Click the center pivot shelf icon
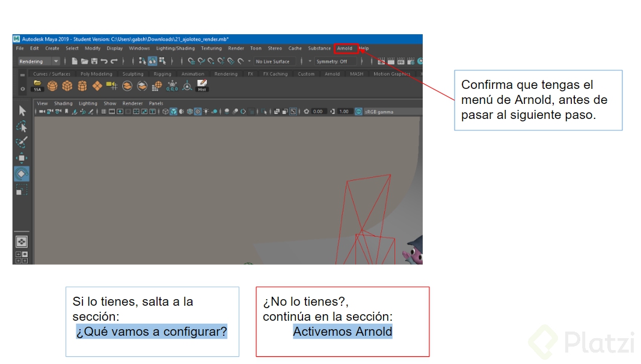 point(187,86)
